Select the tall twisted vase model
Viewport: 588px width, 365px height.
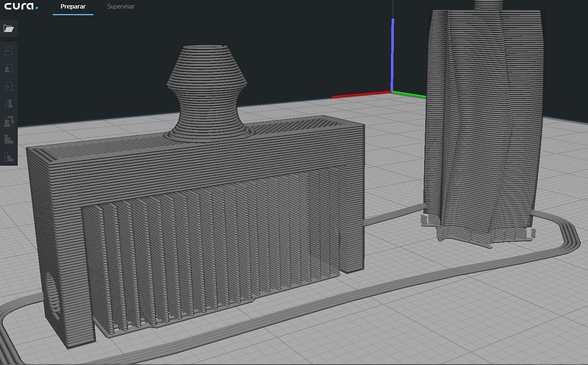click(484, 123)
